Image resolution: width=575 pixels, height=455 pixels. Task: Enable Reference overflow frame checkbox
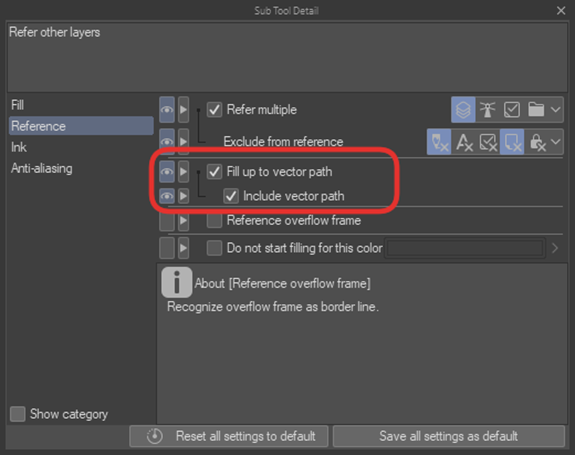(214, 221)
